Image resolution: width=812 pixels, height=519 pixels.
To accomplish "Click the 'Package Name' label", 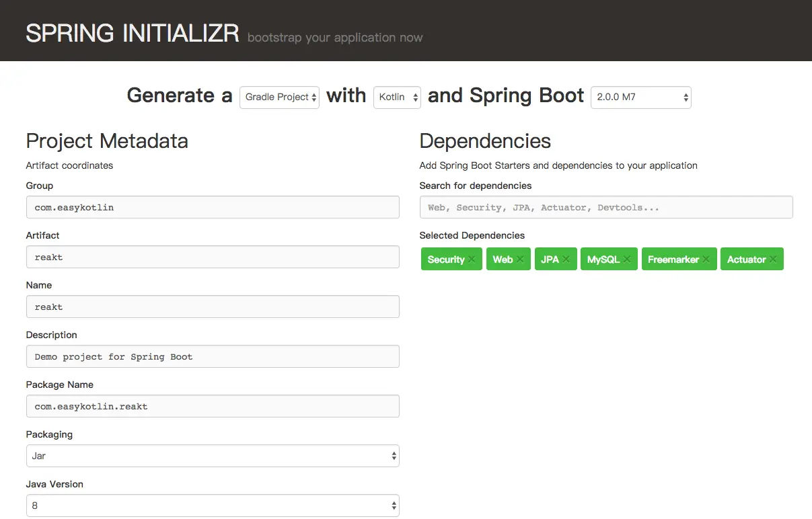I will 60,385.
